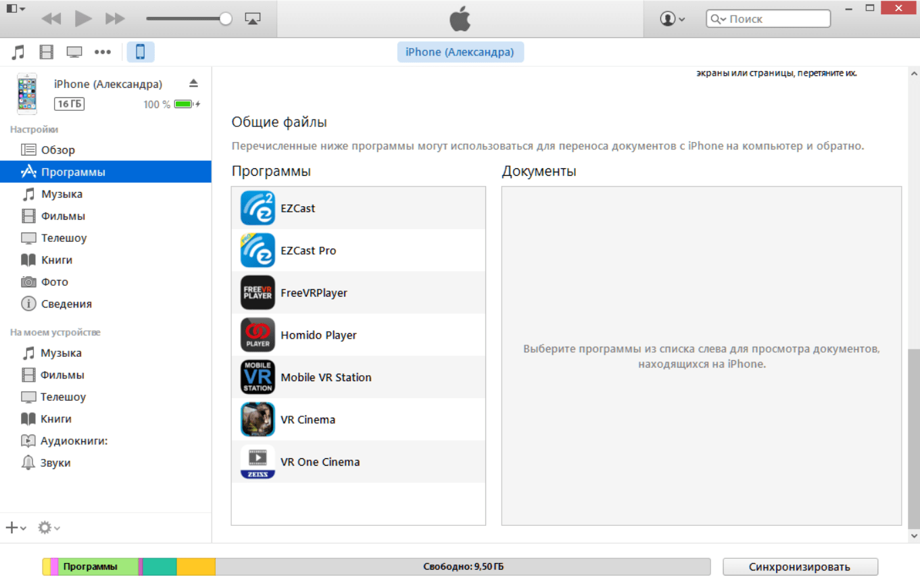Select the VR Cinema name text
Image resolution: width=920 pixels, height=588 pixels.
click(308, 420)
